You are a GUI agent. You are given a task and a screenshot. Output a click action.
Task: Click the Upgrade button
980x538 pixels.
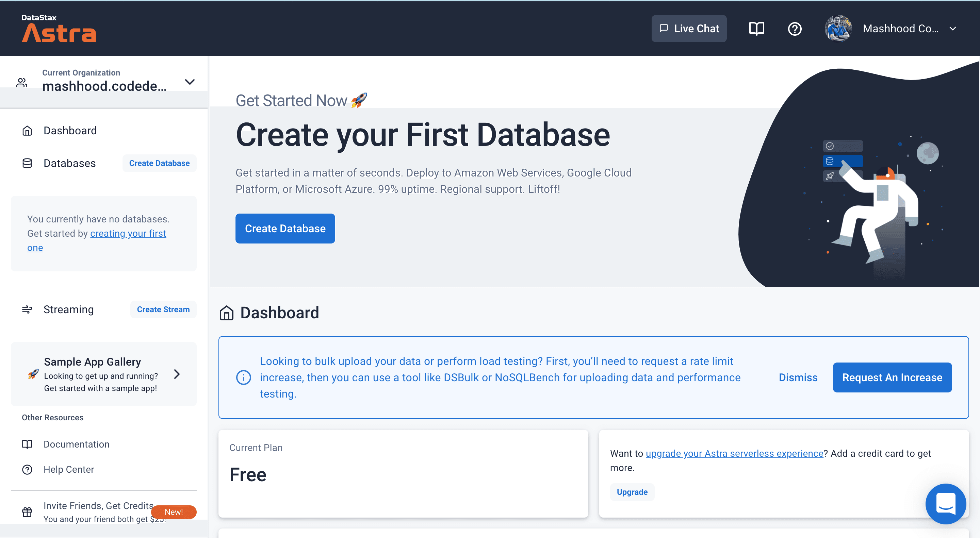pyautogui.click(x=632, y=492)
